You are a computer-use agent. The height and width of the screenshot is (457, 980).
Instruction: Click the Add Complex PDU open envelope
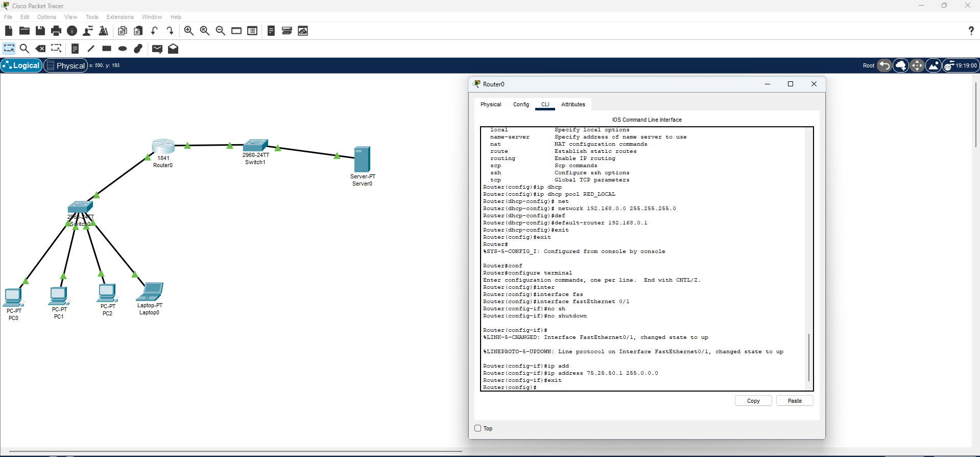click(173, 49)
